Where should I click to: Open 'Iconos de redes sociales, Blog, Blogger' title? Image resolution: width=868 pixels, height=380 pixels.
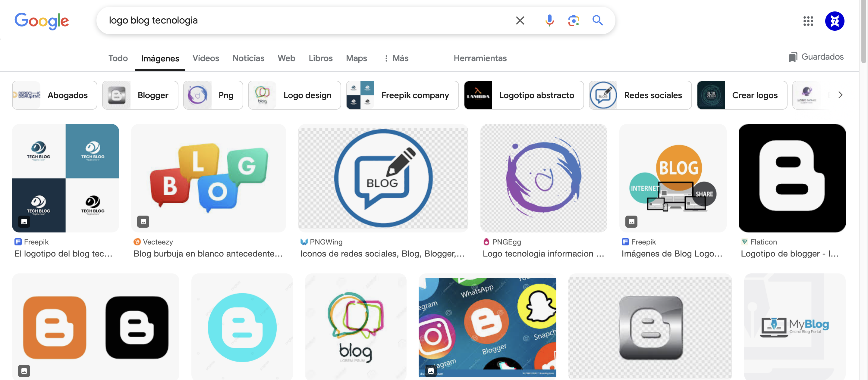382,254
